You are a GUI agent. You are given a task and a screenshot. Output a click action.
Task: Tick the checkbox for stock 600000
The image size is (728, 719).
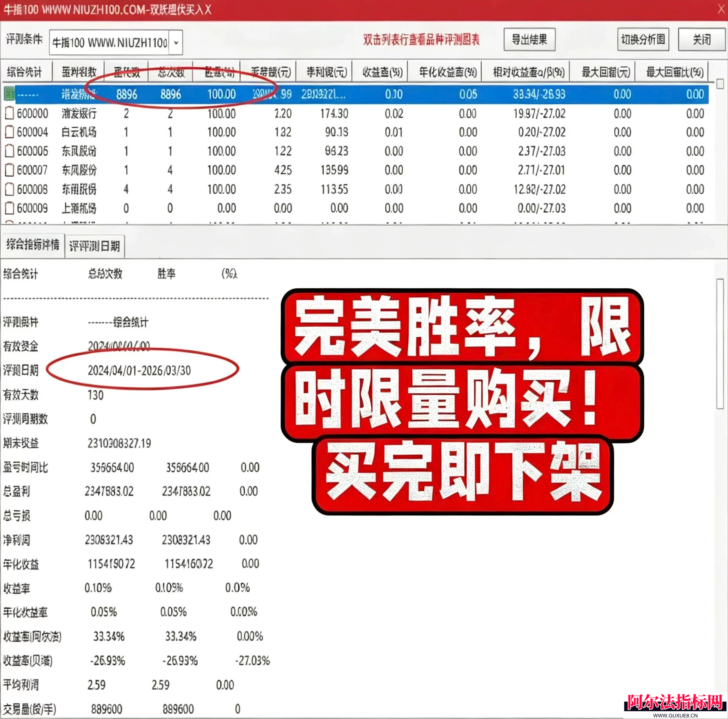pos(9,113)
